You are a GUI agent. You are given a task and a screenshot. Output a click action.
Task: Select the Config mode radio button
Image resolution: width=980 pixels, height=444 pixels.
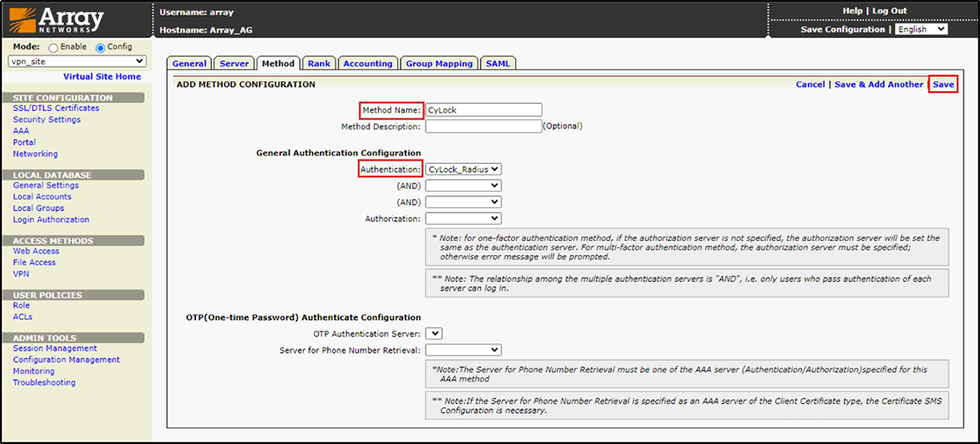click(x=101, y=48)
